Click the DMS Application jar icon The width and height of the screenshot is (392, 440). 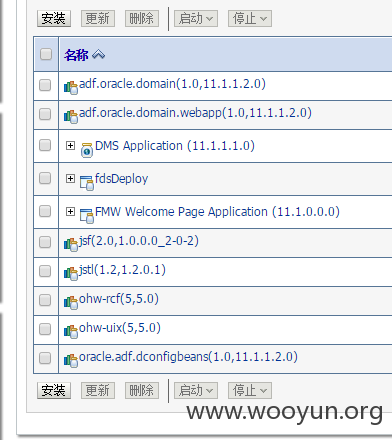(x=87, y=150)
